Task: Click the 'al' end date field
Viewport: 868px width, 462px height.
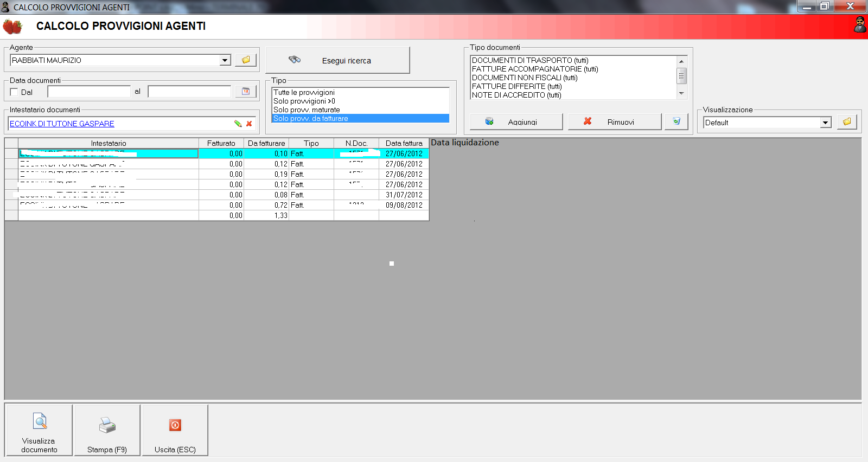Action: (189, 92)
